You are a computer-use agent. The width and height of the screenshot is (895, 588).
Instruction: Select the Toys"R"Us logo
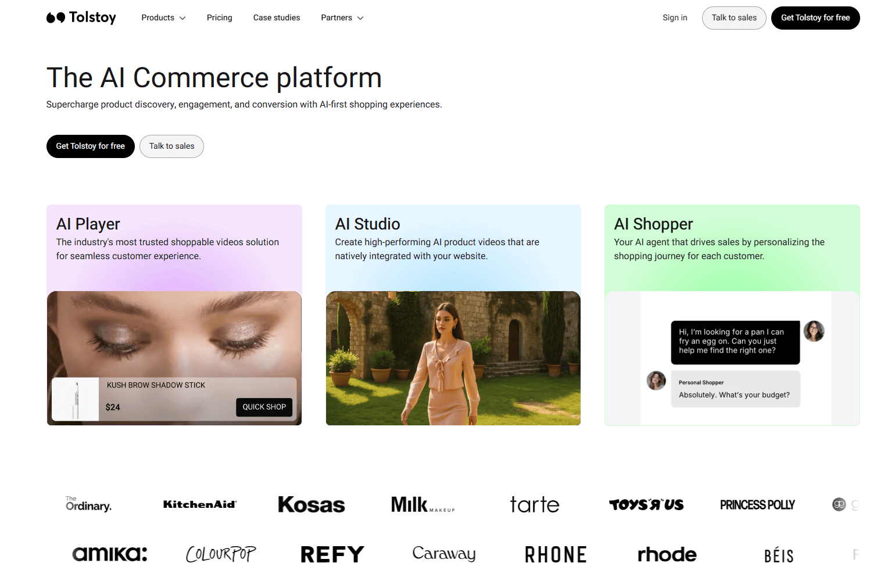coord(646,504)
